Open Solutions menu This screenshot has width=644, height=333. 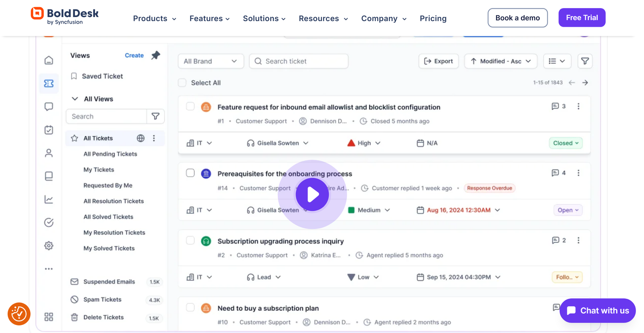(x=264, y=18)
